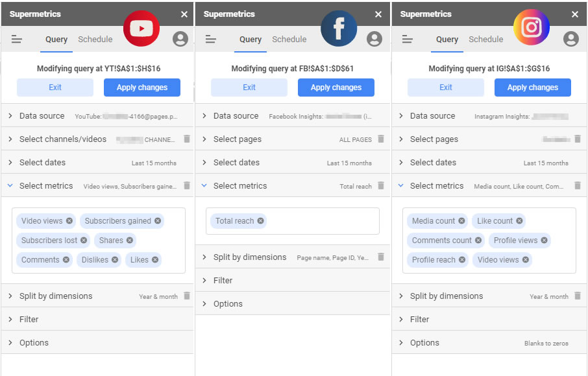Remove the Dislikes metric chip

pyautogui.click(x=115, y=260)
